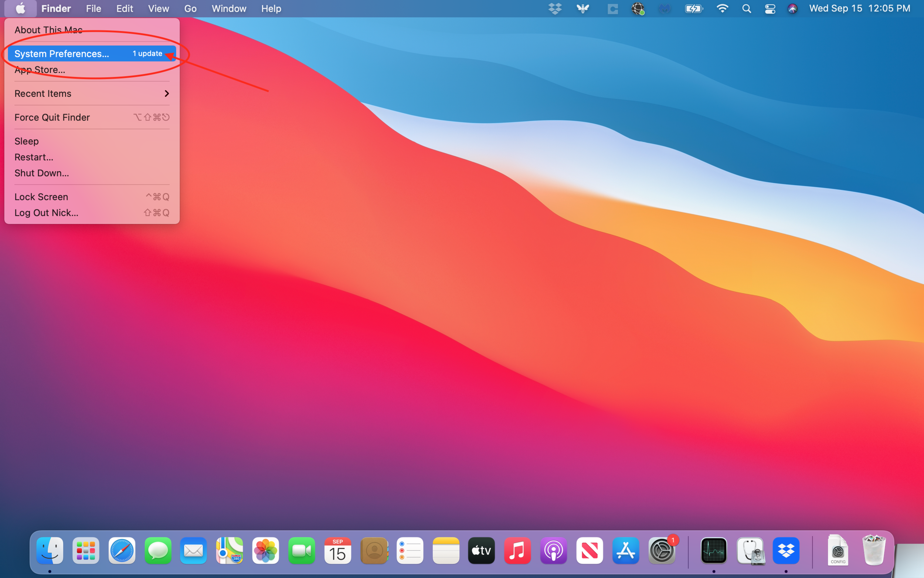The height and width of the screenshot is (578, 924).
Task: Open Control Center in menu bar
Action: (770, 9)
